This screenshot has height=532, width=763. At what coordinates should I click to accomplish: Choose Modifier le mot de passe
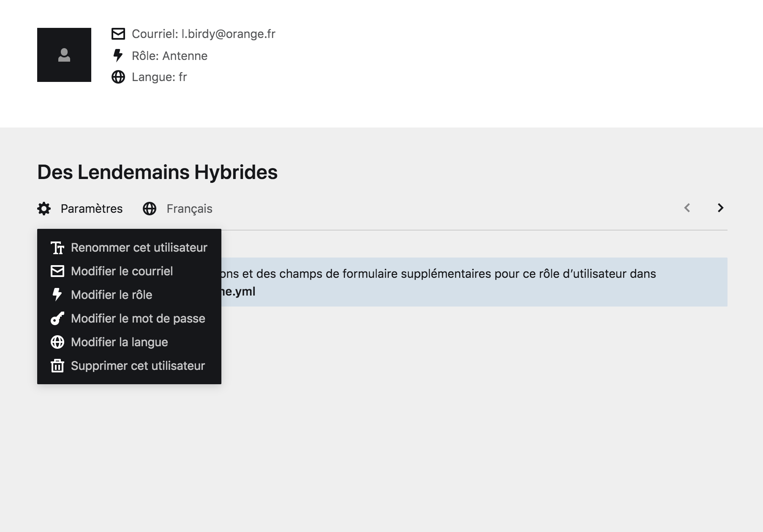pos(138,318)
